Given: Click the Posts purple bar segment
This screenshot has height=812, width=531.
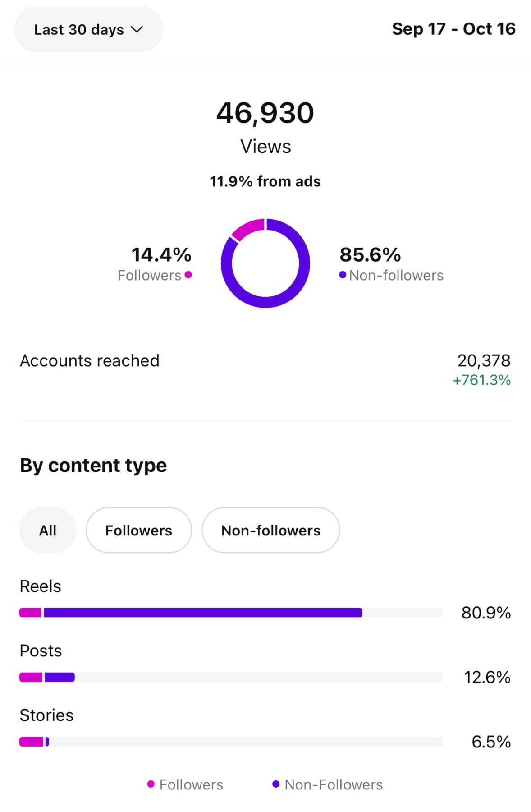Looking at the screenshot, I should [x=60, y=677].
